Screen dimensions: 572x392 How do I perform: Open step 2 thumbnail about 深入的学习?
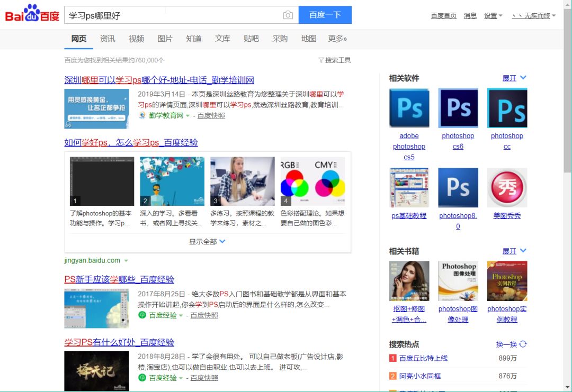[172, 181]
